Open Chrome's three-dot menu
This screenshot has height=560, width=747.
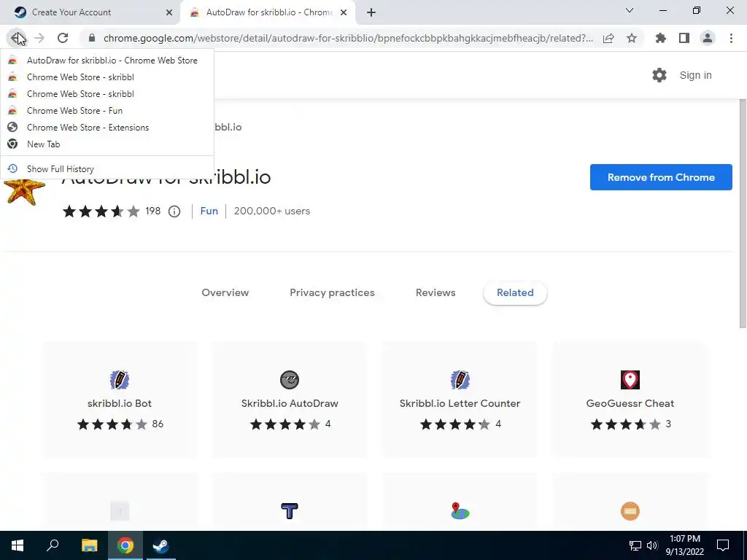(x=731, y=38)
